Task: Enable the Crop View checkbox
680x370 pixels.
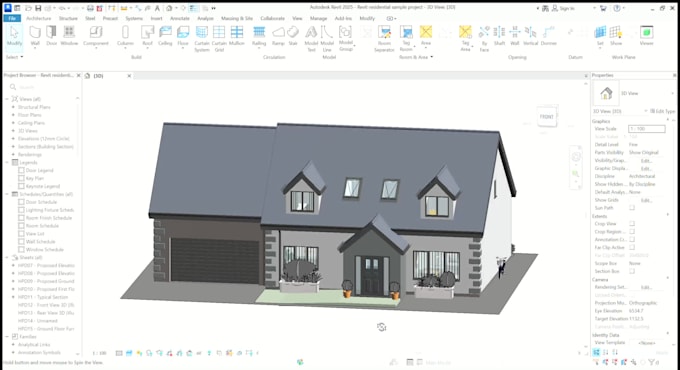Action: tap(632, 224)
